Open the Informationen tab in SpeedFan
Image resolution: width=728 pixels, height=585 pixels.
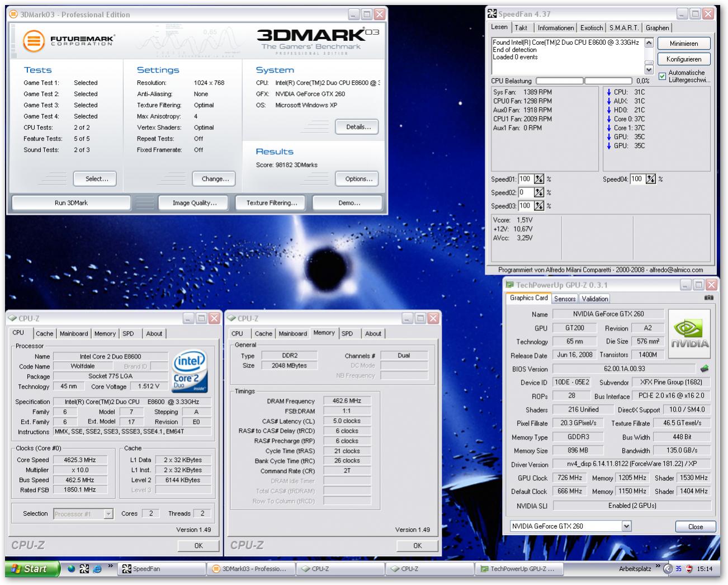click(x=555, y=28)
